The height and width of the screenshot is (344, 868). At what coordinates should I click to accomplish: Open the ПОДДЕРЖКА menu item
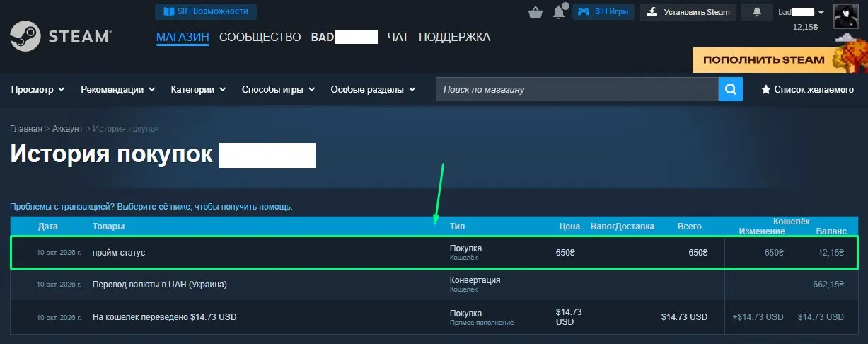(454, 37)
